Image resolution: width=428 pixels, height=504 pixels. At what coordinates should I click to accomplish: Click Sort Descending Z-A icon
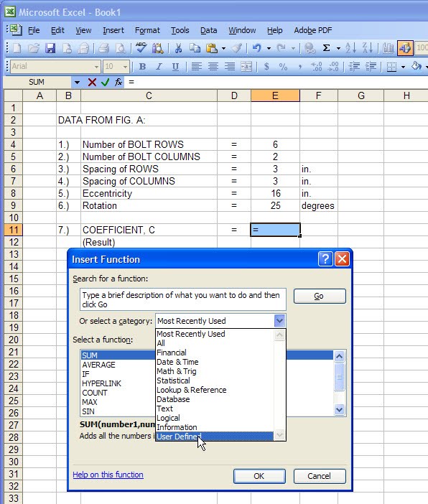coord(367,48)
